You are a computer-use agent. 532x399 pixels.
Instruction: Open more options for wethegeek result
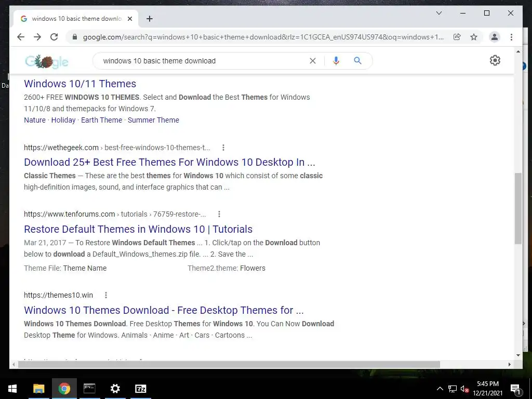point(223,148)
